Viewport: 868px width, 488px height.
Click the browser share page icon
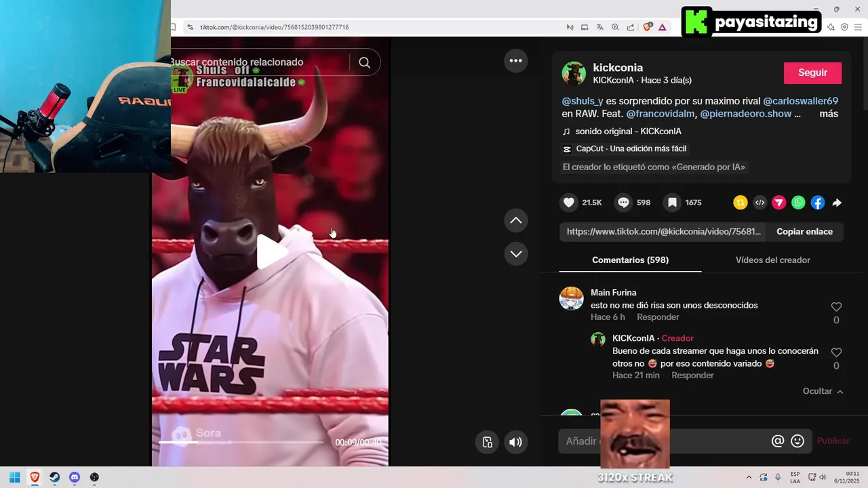(x=631, y=27)
